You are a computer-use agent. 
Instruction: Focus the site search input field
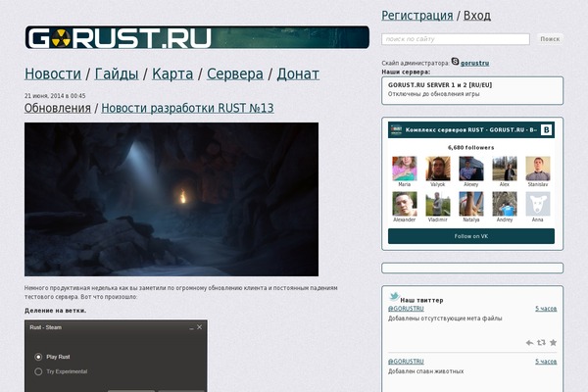(456, 39)
